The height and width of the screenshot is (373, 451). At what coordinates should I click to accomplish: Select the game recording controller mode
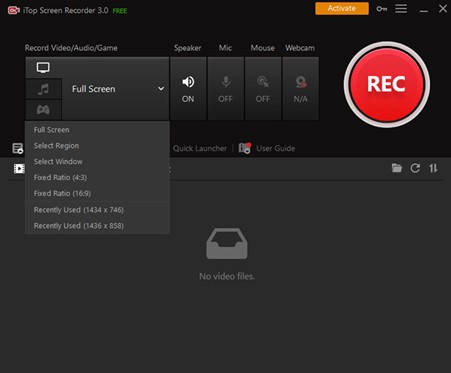point(43,110)
